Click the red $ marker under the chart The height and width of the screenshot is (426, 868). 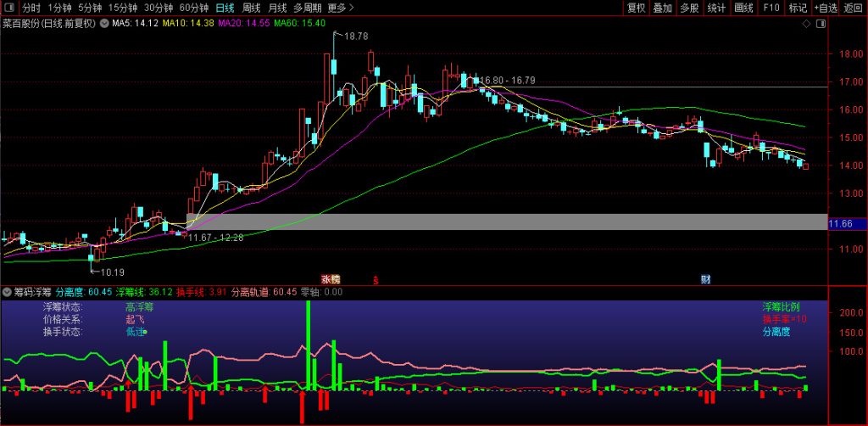coord(376,278)
